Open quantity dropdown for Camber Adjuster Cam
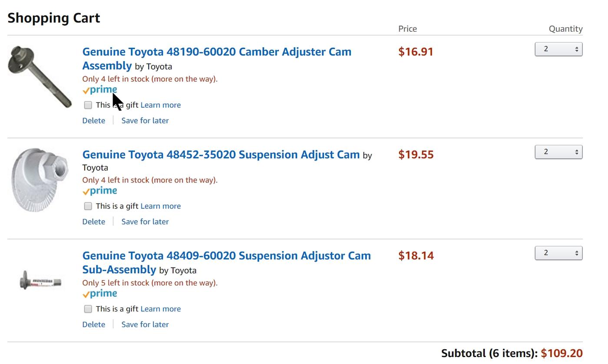Screen dimensions: 608x364 558,49
